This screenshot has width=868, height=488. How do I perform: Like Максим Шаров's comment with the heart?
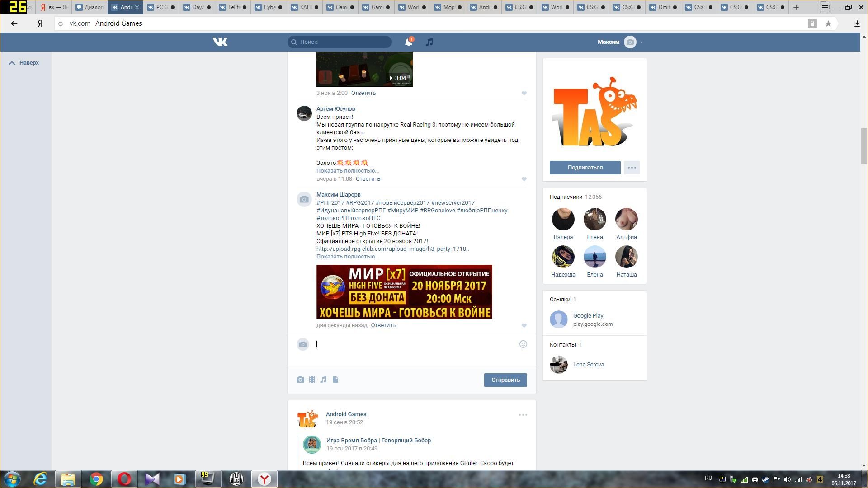(524, 326)
